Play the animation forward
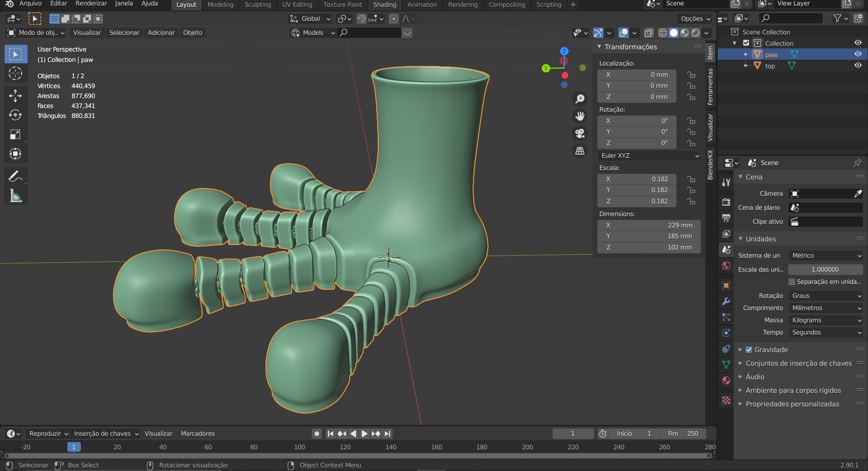Screen dimensions: 868x471 click(364, 433)
